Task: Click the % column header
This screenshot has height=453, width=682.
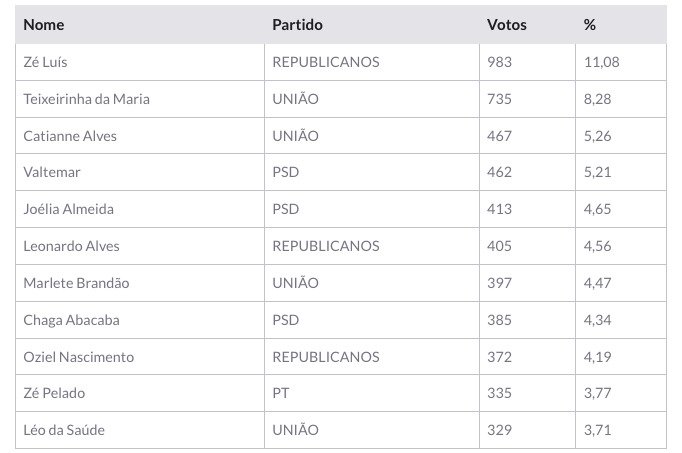Action: pos(589,24)
